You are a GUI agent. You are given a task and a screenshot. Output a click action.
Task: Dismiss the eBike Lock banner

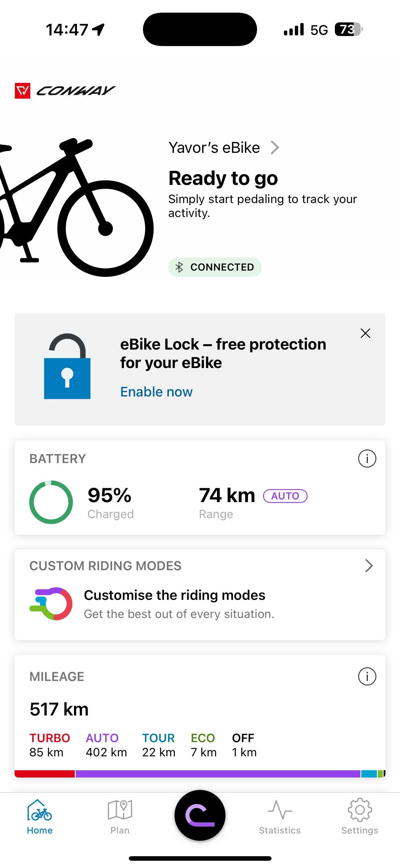pyautogui.click(x=365, y=333)
